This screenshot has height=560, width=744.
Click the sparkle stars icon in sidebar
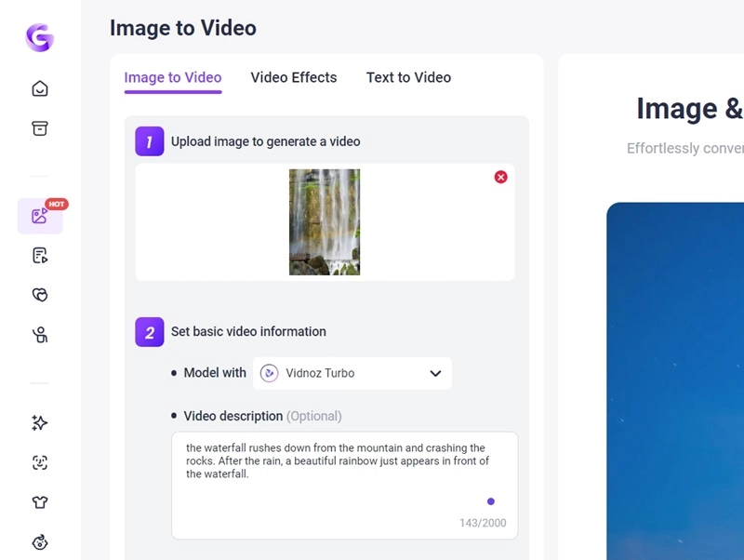[40, 423]
